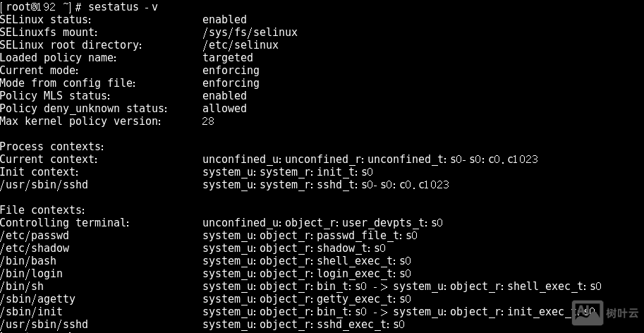Select the /sys/fs/selinux mount path
This screenshot has height=333, width=644.
coord(250,32)
